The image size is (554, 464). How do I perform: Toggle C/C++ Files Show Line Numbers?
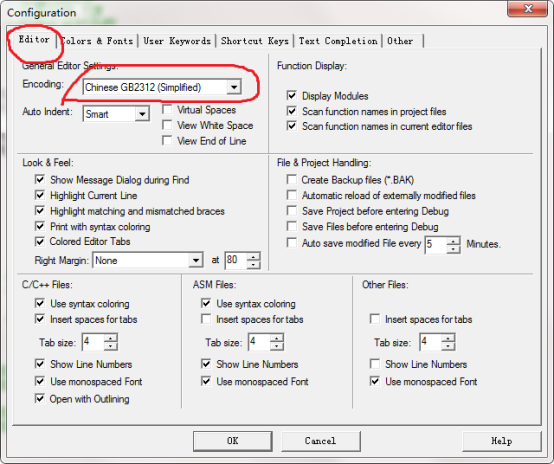click(x=40, y=364)
